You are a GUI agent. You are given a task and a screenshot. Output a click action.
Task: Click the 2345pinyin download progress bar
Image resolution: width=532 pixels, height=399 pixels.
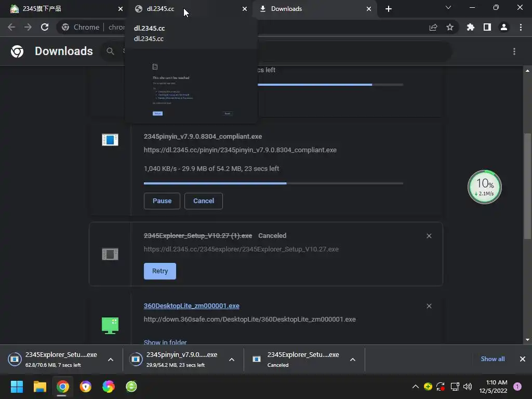pos(273,183)
